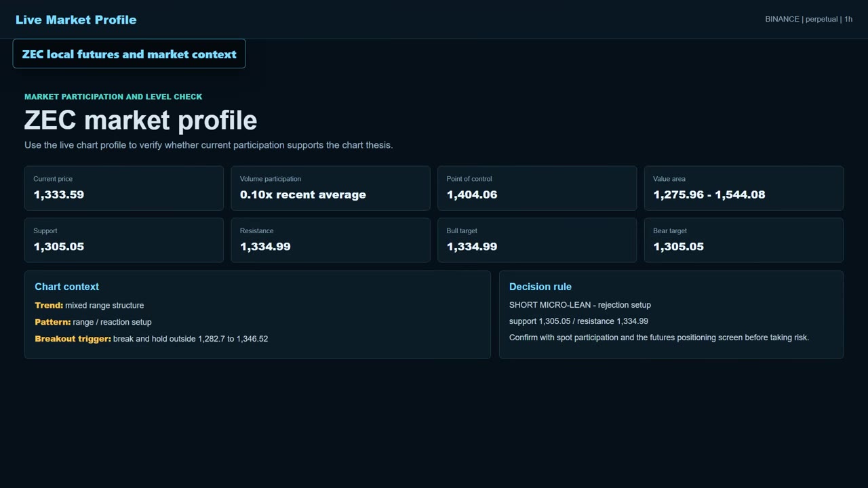The height and width of the screenshot is (488, 868).
Task: Click the Pattern: range / reaction setup line
Action: [x=93, y=322]
